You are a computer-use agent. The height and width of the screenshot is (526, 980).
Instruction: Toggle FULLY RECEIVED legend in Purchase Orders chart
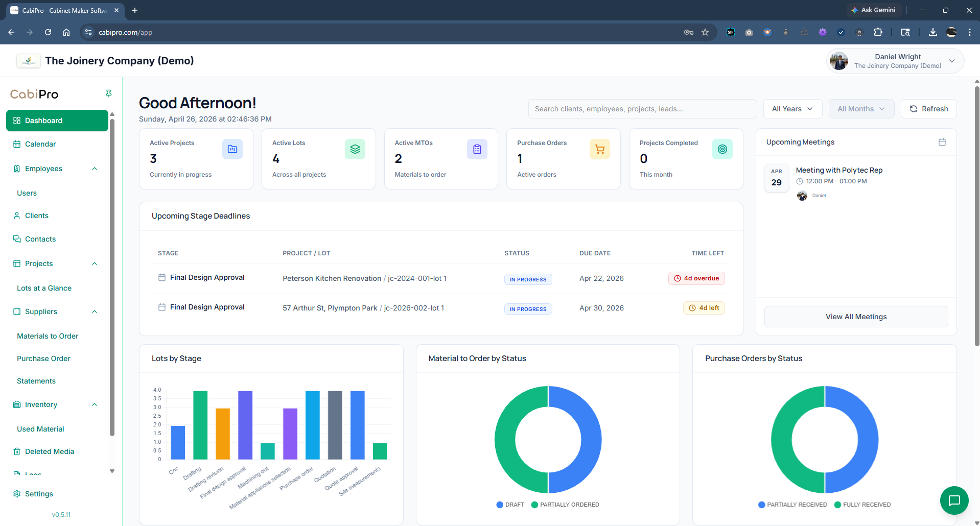(862, 505)
